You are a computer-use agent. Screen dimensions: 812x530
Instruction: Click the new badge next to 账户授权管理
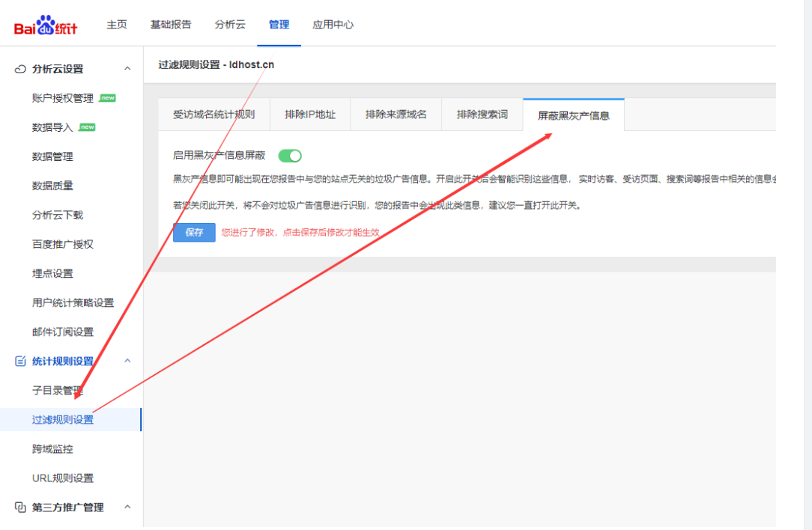[108, 98]
